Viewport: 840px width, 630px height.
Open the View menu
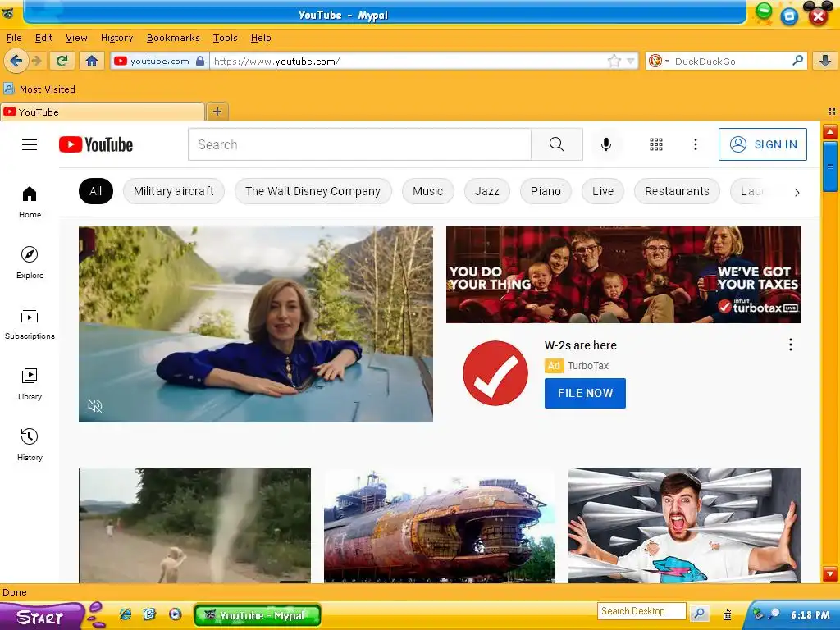(x=76, y=38)
